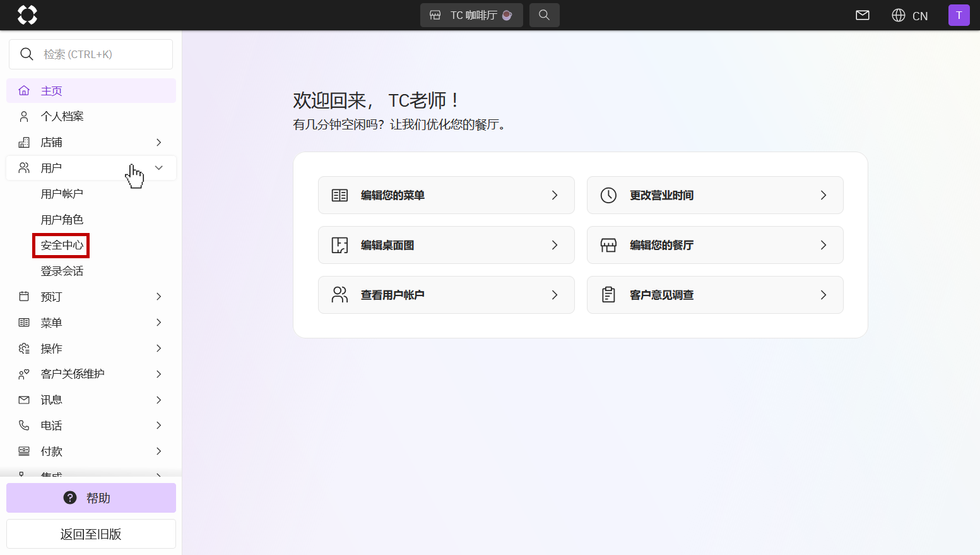Click the person icon beside 个人档案
980x555 pixels.
(x=24, y=116)
